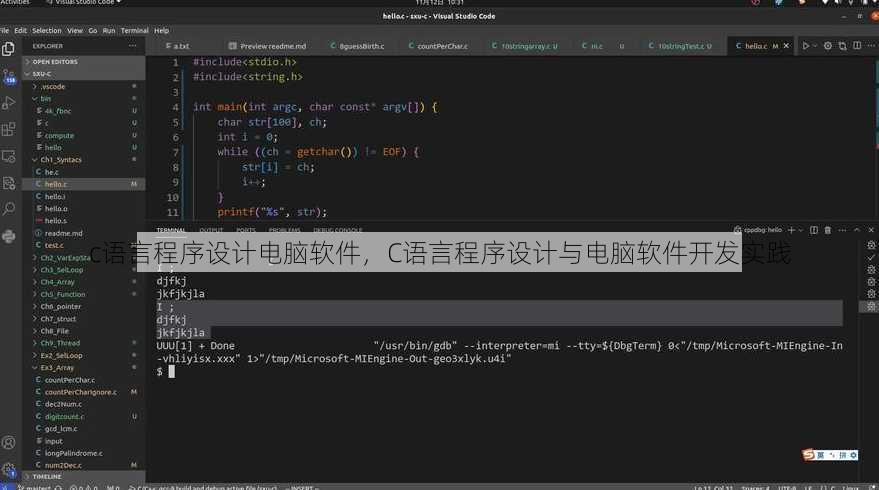The image size is (879, 490).
Task: Open the terminal panel more actions menu
Action: [842, 230]
